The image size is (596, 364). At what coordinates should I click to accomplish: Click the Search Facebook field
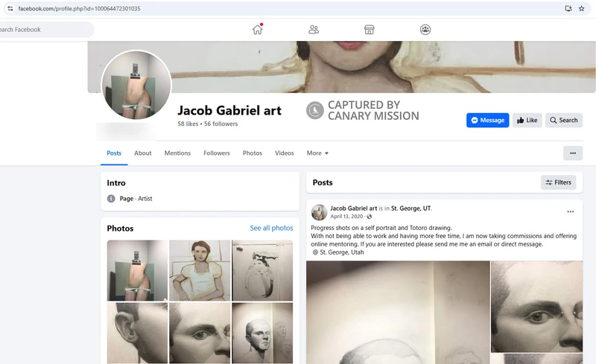45,29
